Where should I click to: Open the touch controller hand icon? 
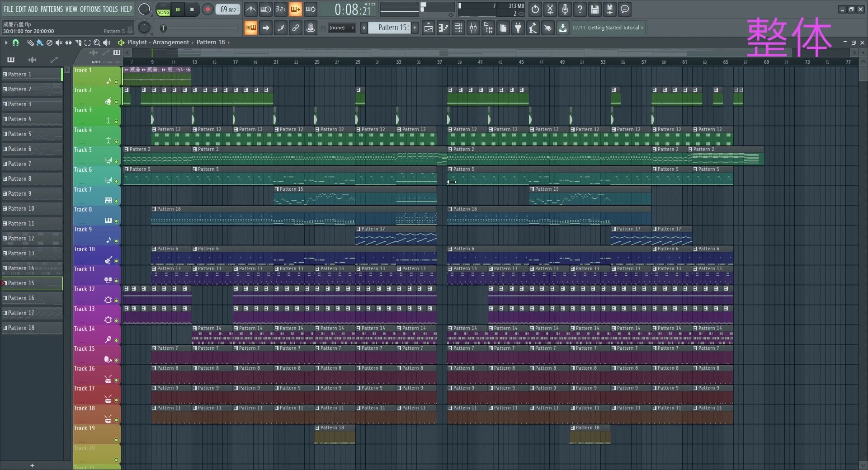pos(548,28)
